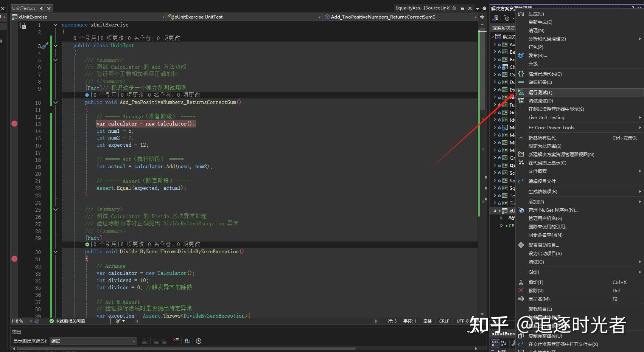This screenshot has width=644, height=352.
Task: Click the 未找到相关问题 status indicator
Action: coord(67,321)
